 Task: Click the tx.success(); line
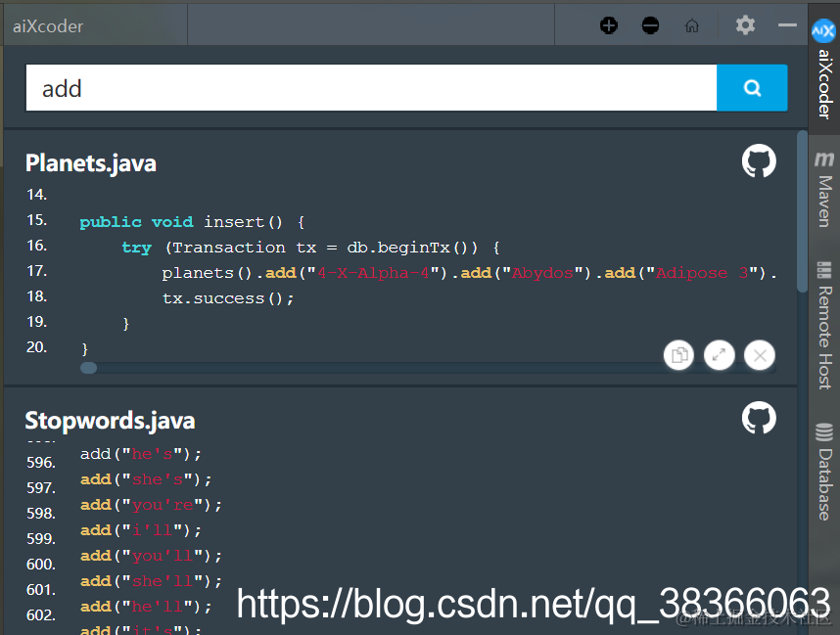point(228,298)
